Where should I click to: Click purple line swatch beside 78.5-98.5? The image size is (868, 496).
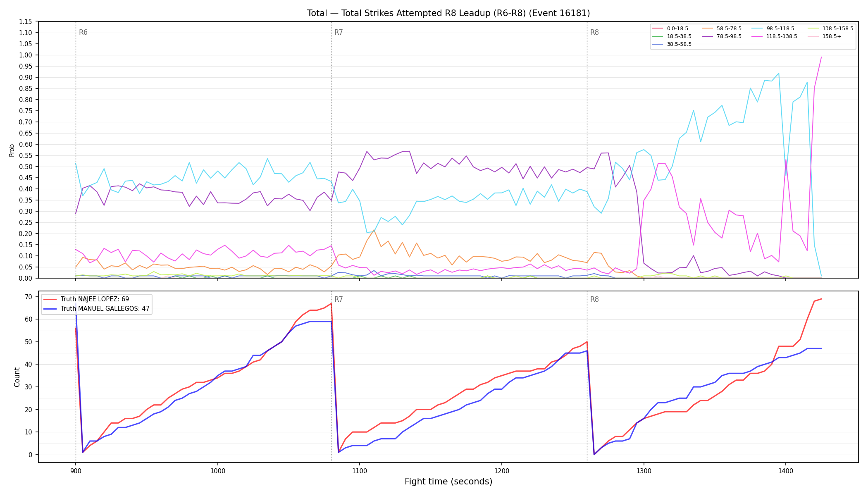[707, 36]
